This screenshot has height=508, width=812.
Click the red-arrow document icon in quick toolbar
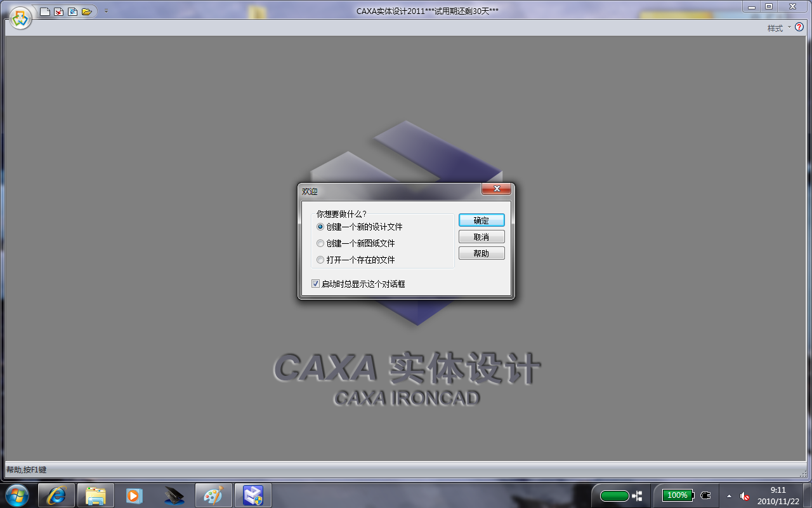click(59, 11)
